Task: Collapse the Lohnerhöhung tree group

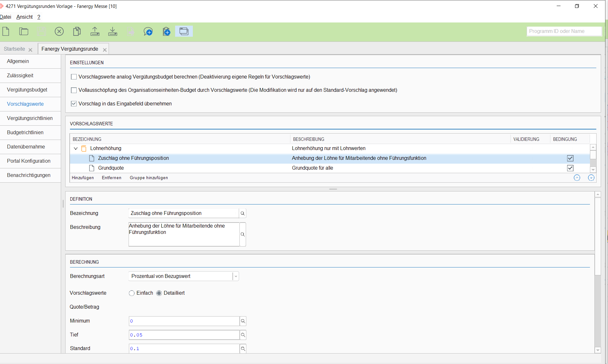Action: tap(76, 148)
